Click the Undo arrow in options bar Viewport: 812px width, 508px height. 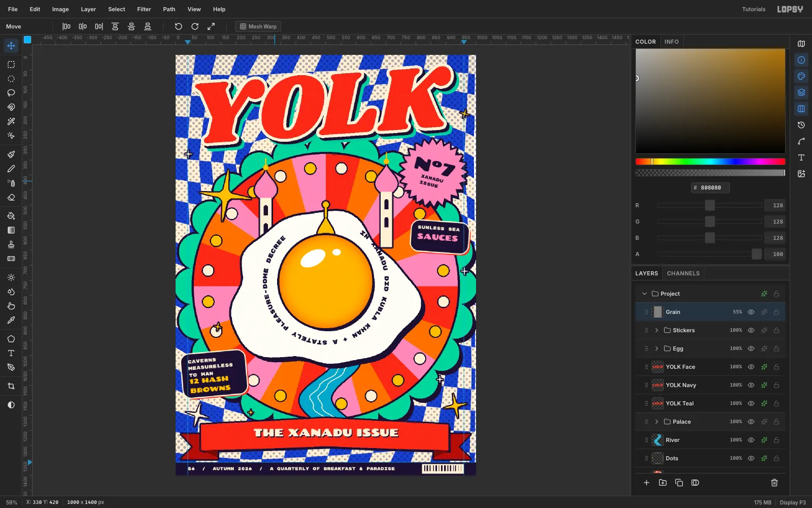179,26
